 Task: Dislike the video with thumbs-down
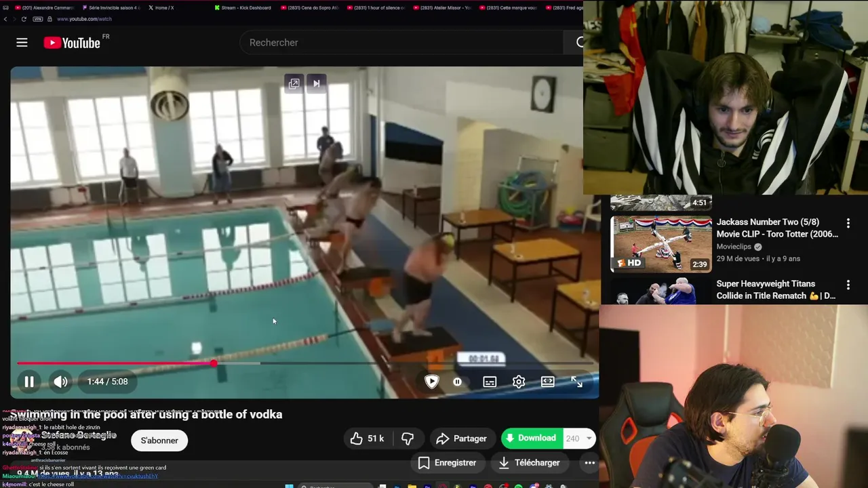click(408, 439)
